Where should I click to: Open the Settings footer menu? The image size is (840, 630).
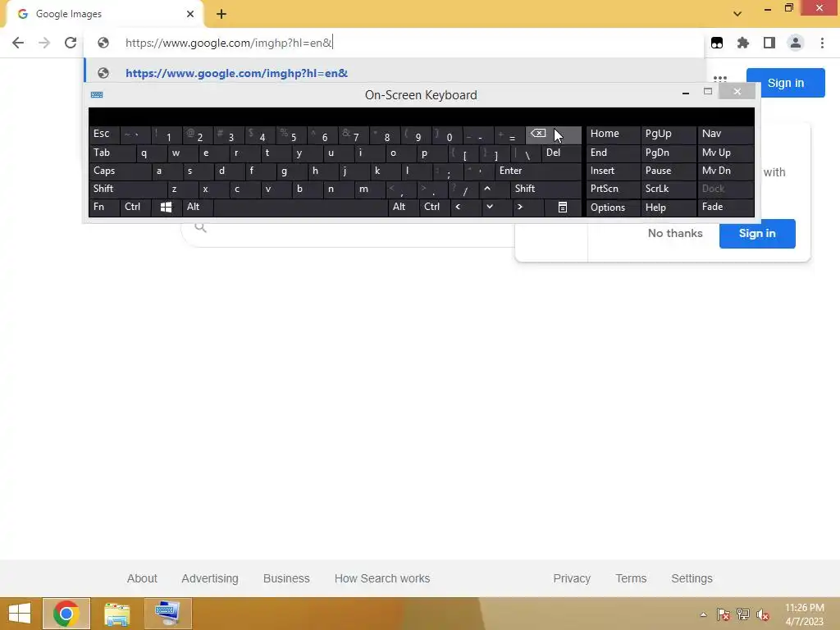tap(692, 578)
